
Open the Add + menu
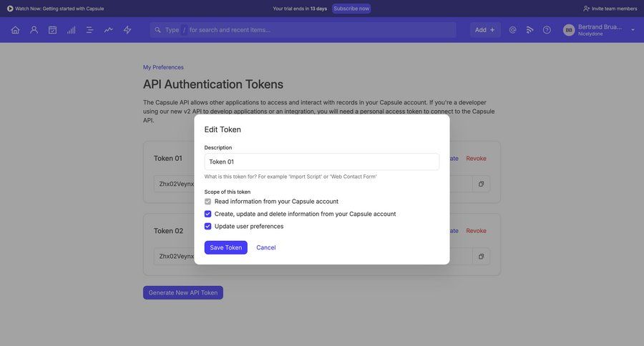(485, 30)
